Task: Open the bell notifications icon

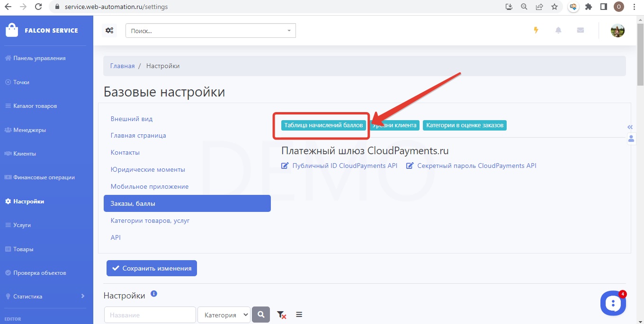Action: (x=558, y=30)
